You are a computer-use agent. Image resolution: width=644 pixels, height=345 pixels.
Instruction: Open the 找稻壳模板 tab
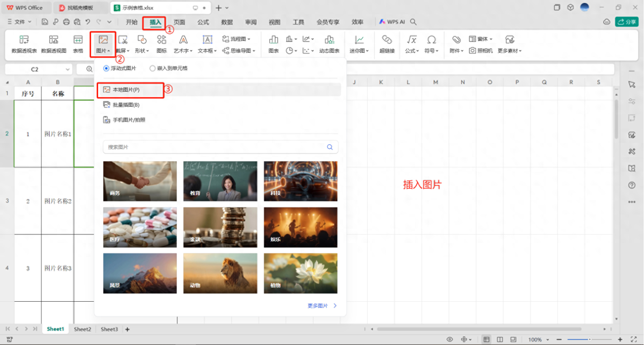(x=79, y=8)
